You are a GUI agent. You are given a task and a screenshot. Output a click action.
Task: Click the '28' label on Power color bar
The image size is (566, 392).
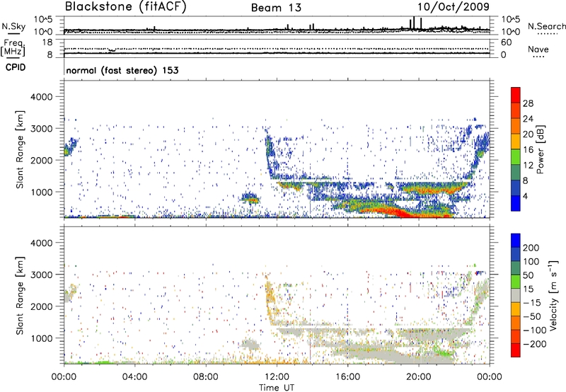tap(528, 103)
